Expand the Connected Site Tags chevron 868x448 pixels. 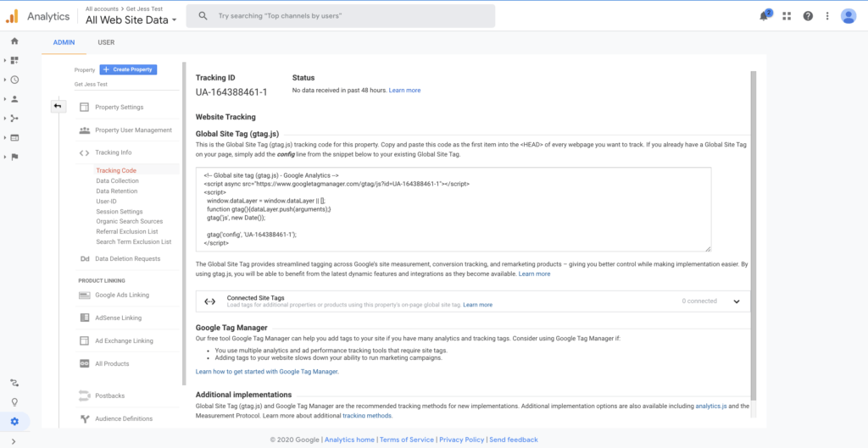(737, 301)
